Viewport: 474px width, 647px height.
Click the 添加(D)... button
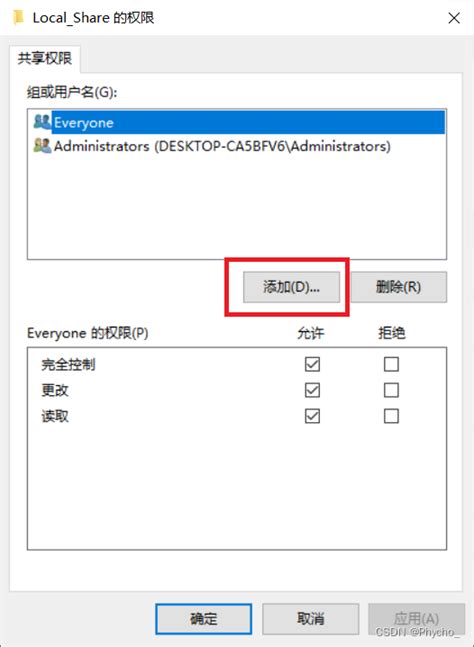click(291, 287)
